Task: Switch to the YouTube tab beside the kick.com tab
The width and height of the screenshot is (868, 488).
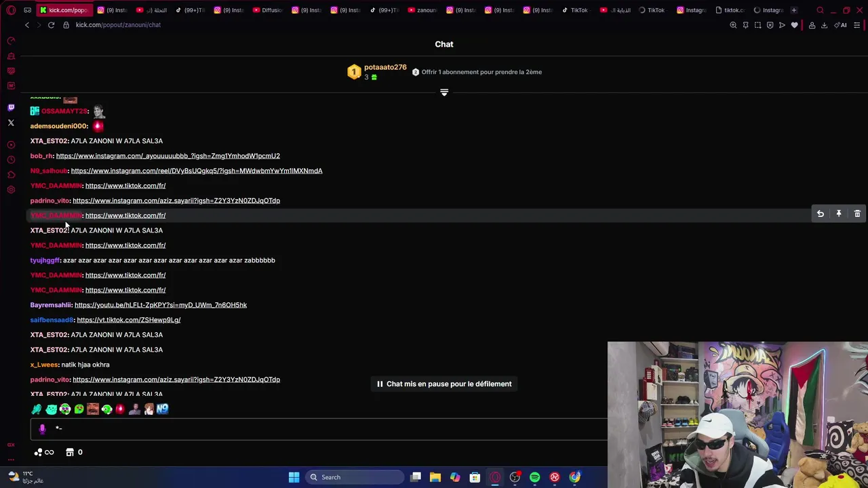Action: tap(151, 10)
